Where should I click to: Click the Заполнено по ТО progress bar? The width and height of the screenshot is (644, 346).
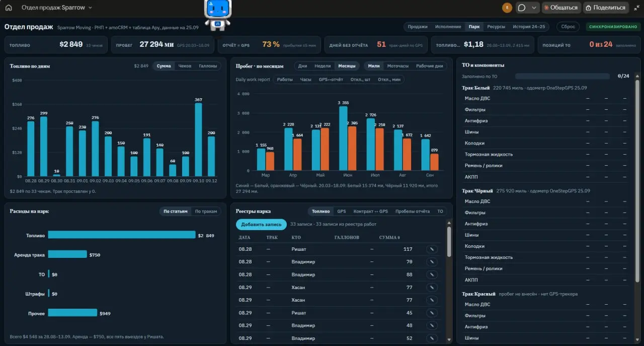tap(562, 76)
